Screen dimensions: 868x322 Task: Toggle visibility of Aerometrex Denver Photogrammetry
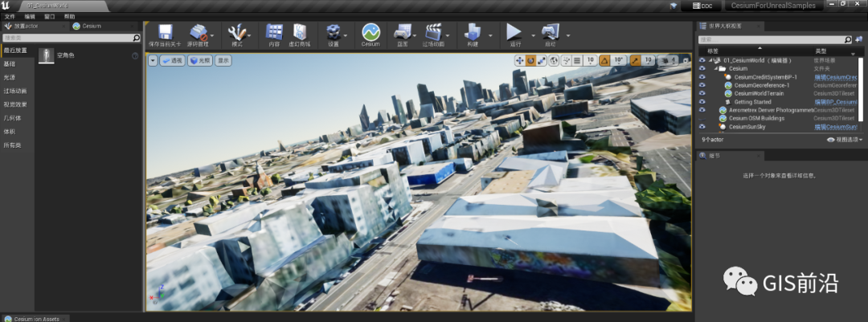pos(702,110)
